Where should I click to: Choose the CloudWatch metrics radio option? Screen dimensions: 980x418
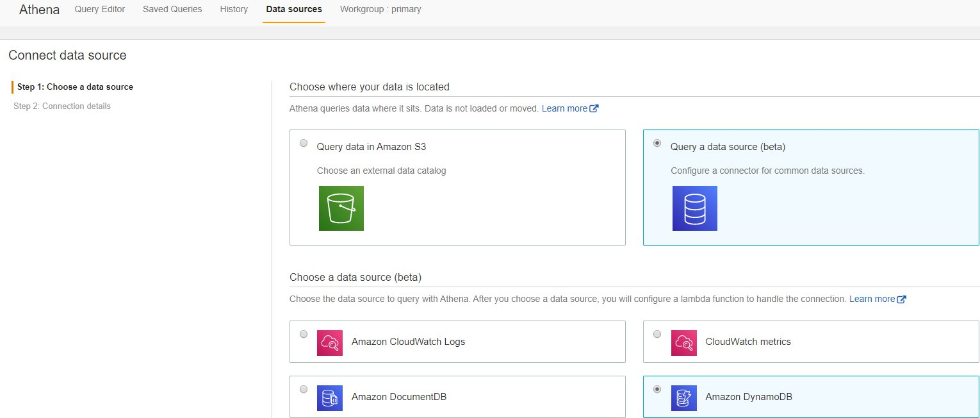pos(657,334)
